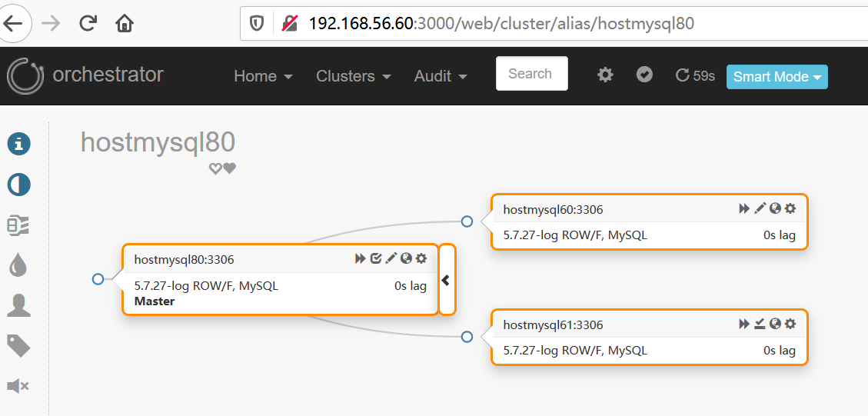
Task: Click version text 5.7.27-log on hostmysql61
Action: click(531, 350)
